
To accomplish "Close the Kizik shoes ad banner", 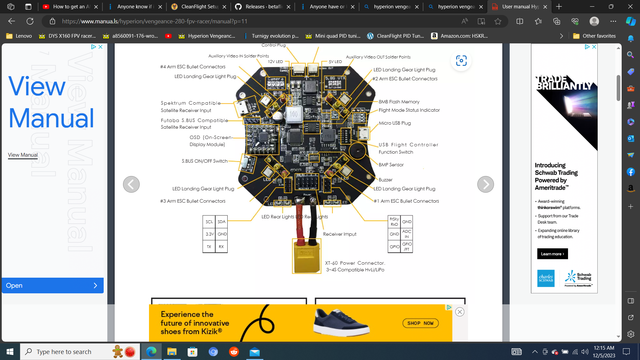I will (x=460, y=312).
